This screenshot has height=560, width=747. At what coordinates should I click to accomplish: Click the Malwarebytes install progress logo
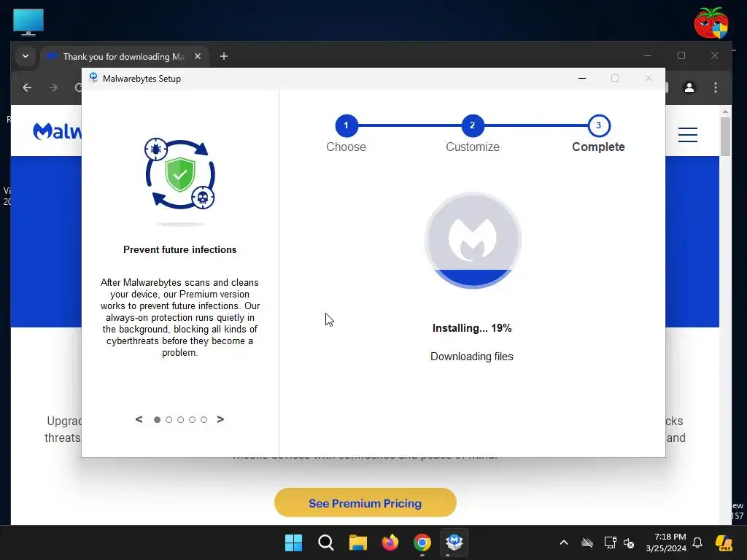(473, 240)
